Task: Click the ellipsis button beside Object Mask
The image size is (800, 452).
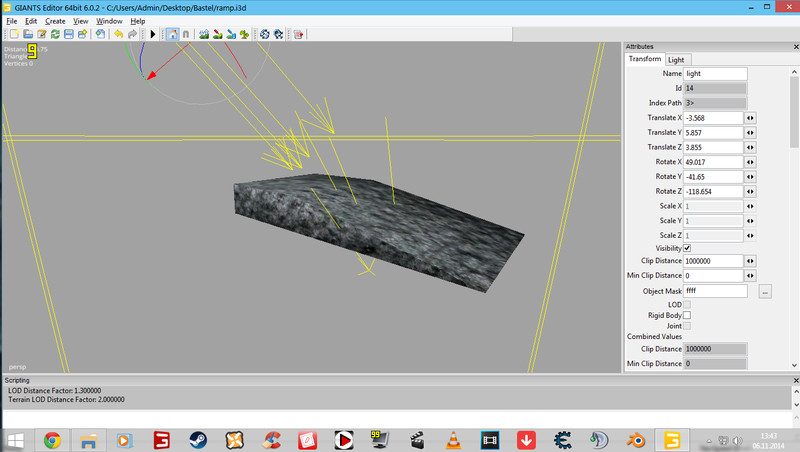Action: coord(765,291)
